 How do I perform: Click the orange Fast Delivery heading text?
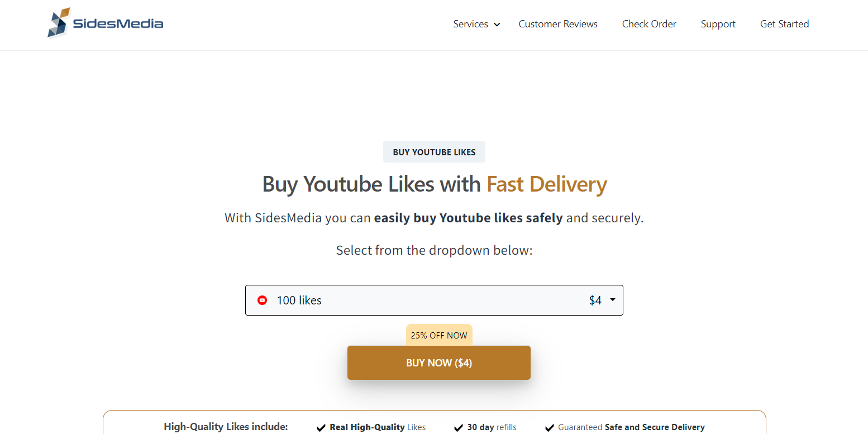point(546,184)
